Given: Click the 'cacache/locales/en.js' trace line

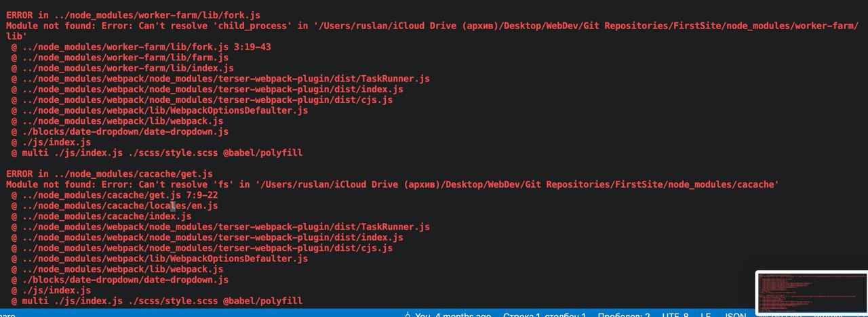Looking at the screenshot, I should point(114,205).
